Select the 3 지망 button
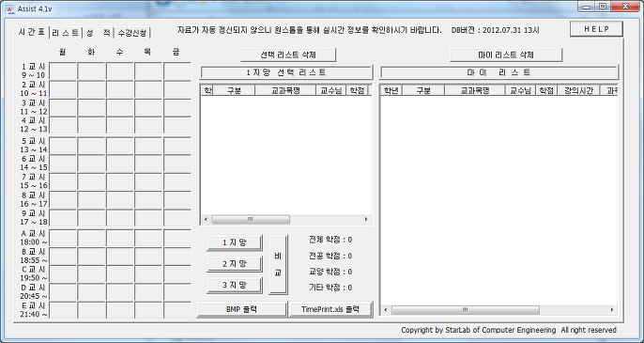Screen dimensions: 644x343 (x=235, y=285)
